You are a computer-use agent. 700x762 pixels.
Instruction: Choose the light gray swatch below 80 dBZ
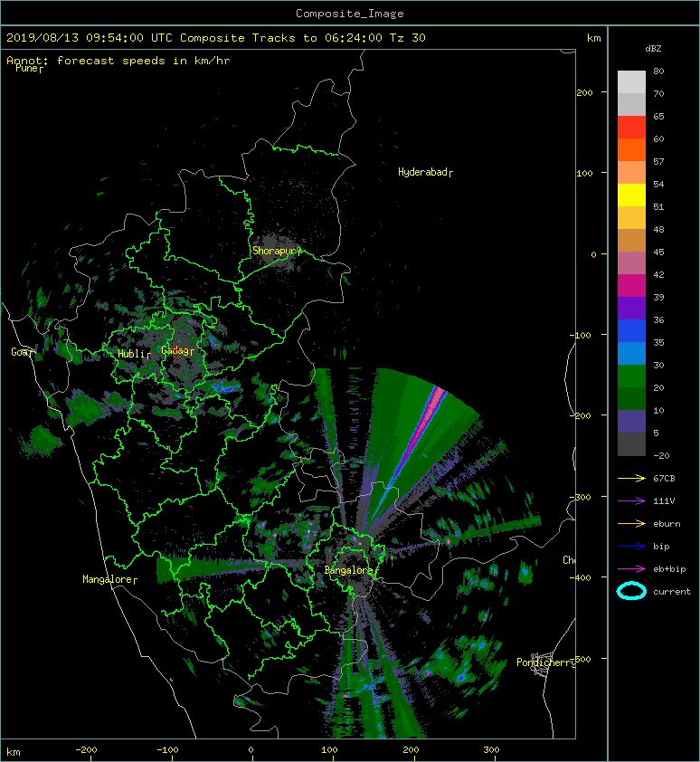click(631, 82)
